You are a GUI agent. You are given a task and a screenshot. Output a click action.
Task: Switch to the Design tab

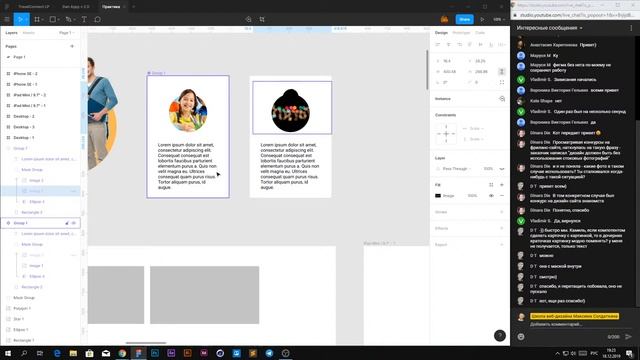pos(441,33)
